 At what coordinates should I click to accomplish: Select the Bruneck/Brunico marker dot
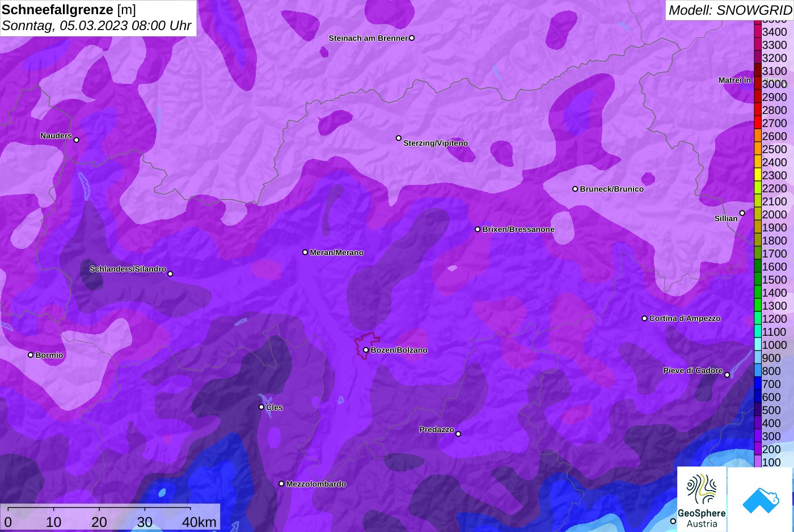[x=575, y=189]
